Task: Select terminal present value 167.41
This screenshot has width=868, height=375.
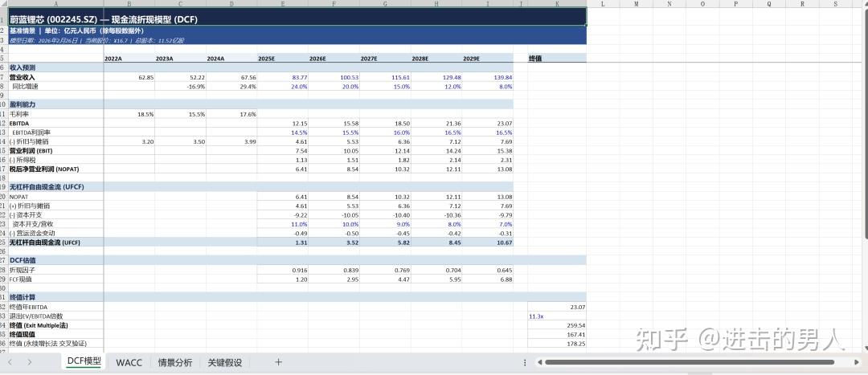Action: (557, 334)
